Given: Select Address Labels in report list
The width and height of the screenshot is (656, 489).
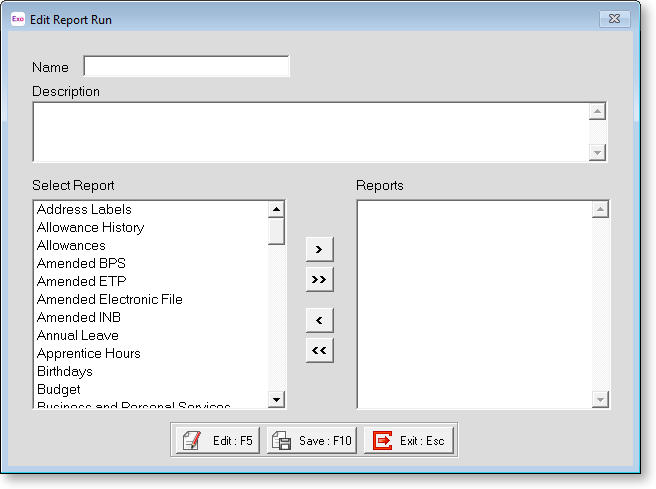Looking at the screenshot, I should pyautogui.click(x=84, y=210).
